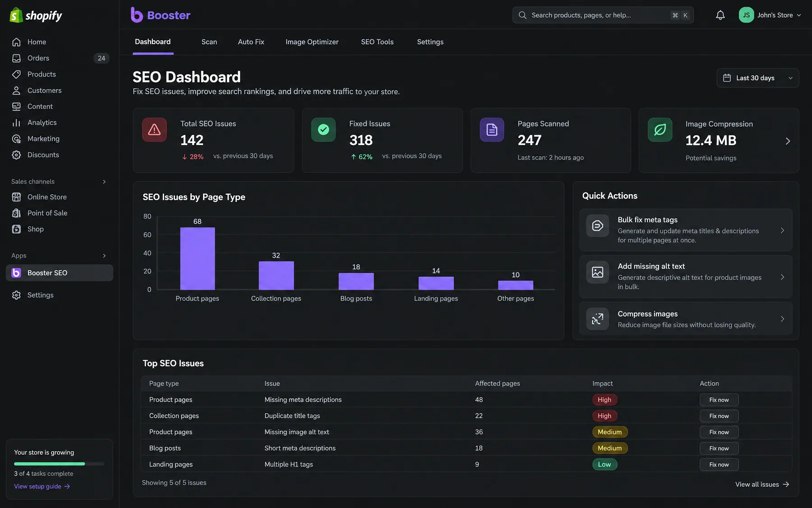Click Fix now for Duplicate title tags
This screenshot has width=812, height=508.
pos(719,416)
